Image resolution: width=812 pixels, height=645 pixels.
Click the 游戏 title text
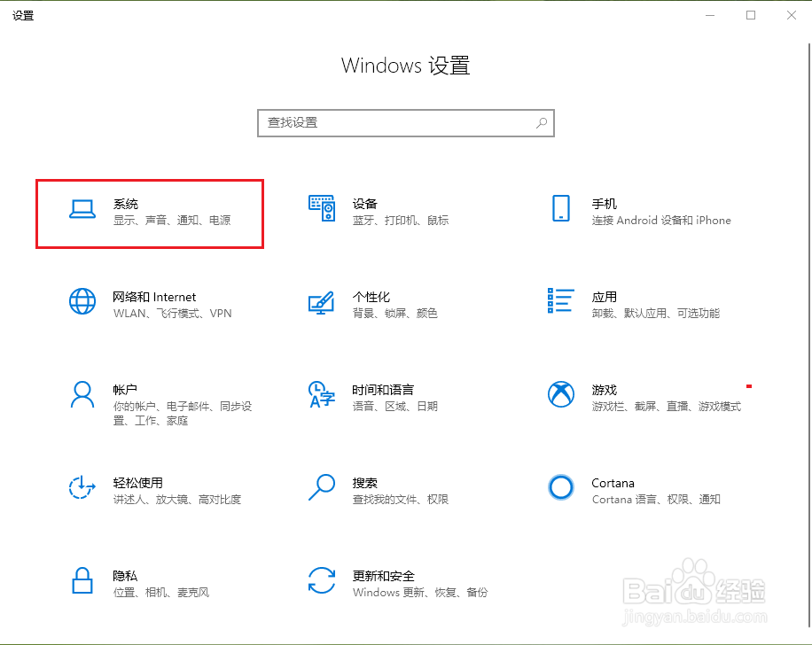point(605,390)
